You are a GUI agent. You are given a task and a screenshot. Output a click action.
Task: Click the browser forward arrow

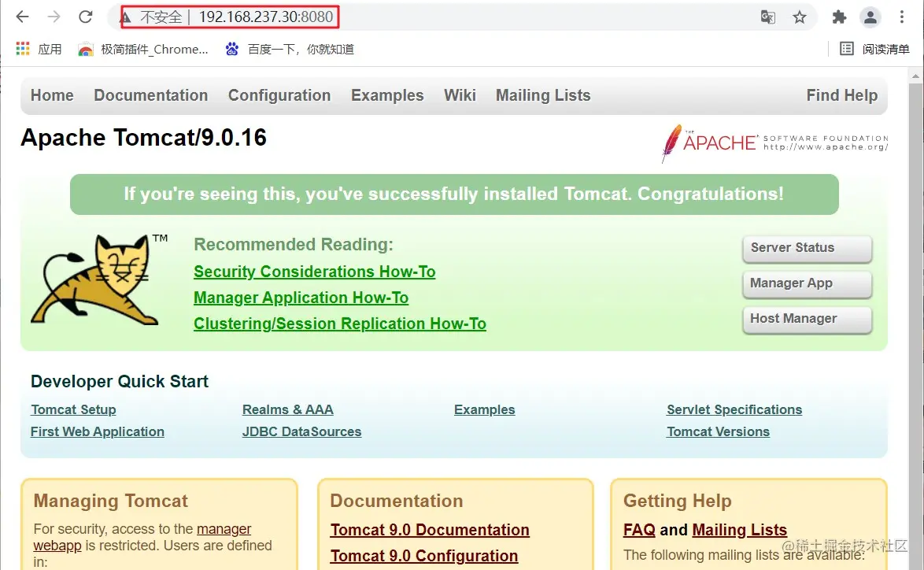coord(54,17)
